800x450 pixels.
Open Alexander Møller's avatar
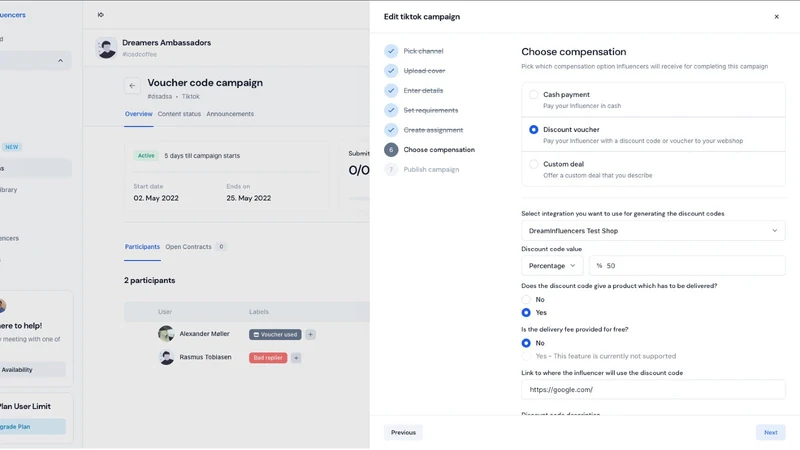point(166,334)
